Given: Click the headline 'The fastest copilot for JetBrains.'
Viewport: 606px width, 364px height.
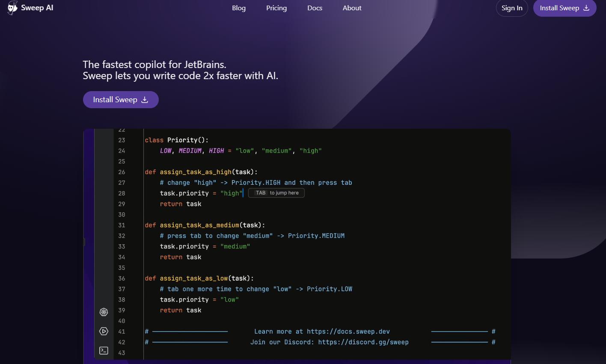Looking at the screenshot, I should [154, 65].
